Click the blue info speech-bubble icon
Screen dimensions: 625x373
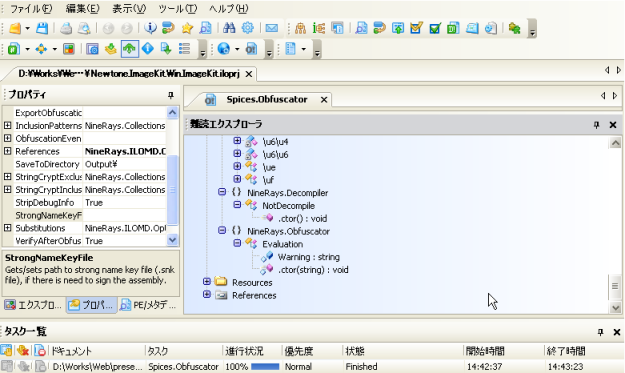(150, 28)
